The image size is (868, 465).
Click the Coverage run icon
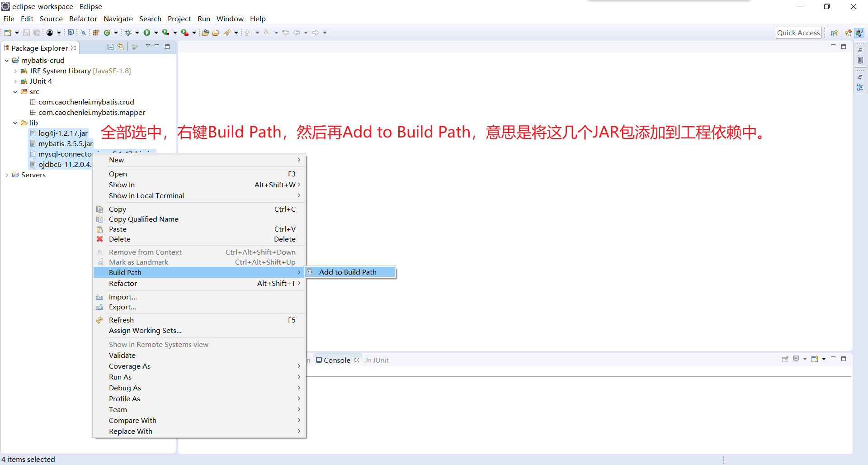tap(166, 33)
